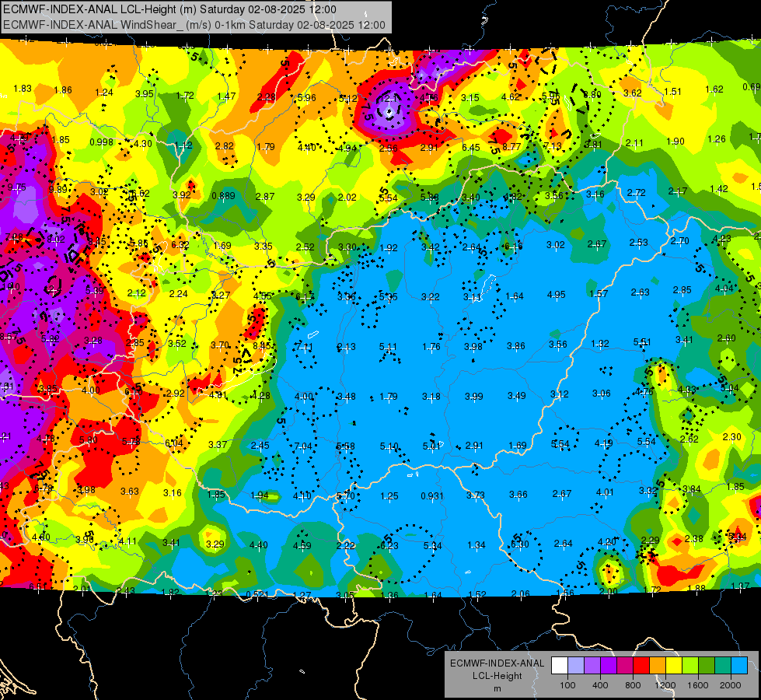Click the wind shear value '2.24'
This screenshot has height=700, width=761.
point(178,293)
